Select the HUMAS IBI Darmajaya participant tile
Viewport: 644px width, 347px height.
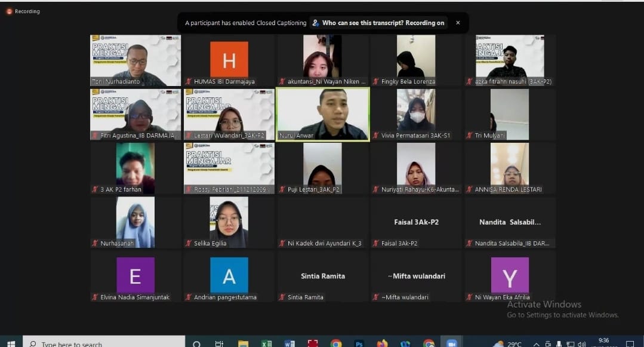coord(229,60)
